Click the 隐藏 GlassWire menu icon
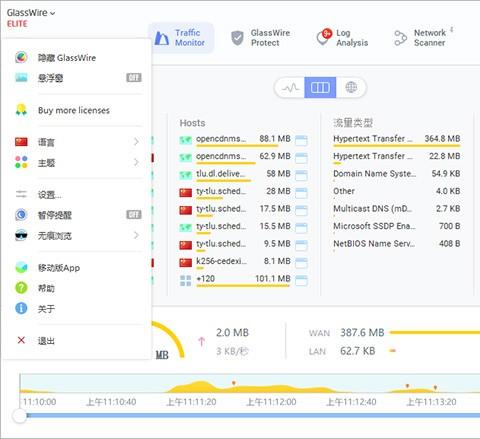 coord(21,57)
